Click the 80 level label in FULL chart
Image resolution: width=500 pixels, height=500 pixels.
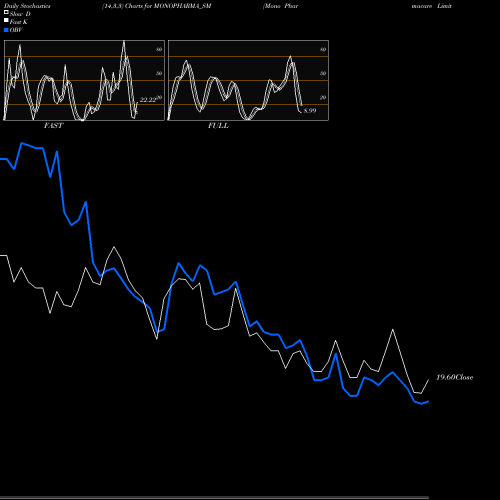323,49
